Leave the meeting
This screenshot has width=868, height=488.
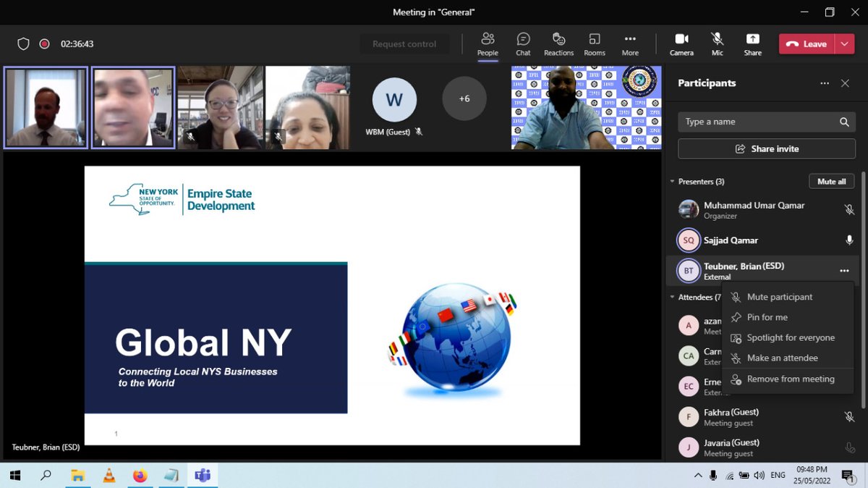[x=807, y=44]
